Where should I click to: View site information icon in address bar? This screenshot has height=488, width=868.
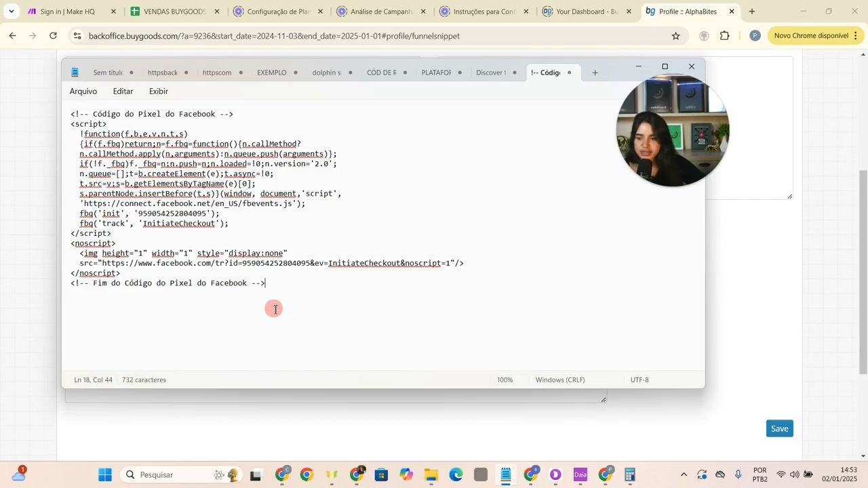(x=77, y=36)
